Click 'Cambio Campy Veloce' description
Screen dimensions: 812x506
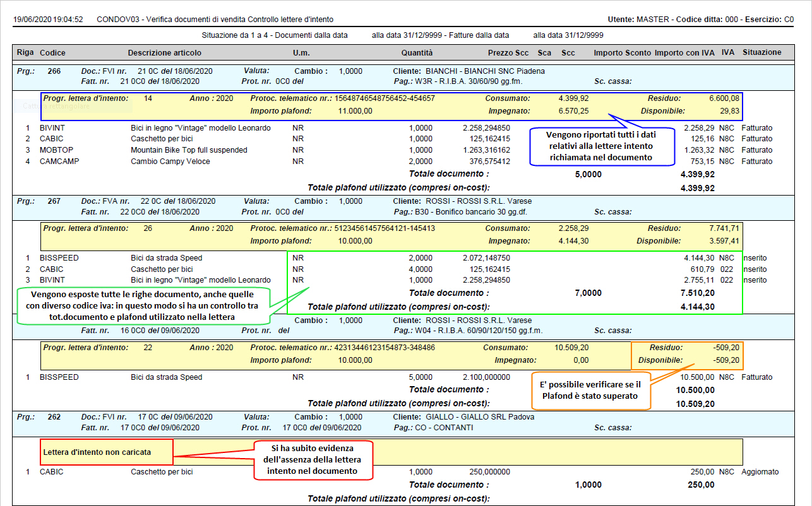(x=170, y=162)
